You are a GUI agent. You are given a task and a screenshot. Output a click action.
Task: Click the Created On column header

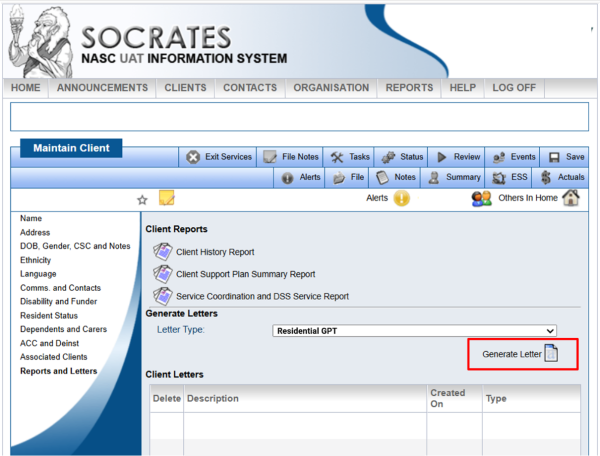pyautogui.click(x=454, y=399)
